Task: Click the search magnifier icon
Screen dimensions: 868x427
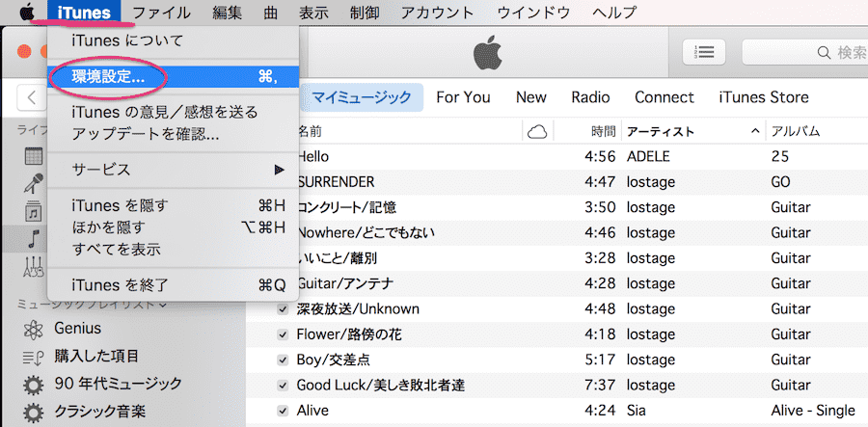Action: pos(824,53)
